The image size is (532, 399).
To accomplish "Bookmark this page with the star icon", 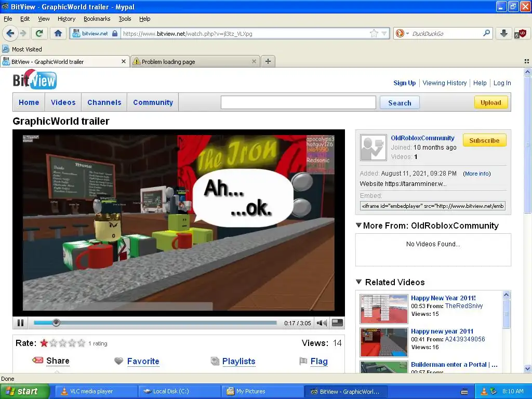I will click(374, 33).
